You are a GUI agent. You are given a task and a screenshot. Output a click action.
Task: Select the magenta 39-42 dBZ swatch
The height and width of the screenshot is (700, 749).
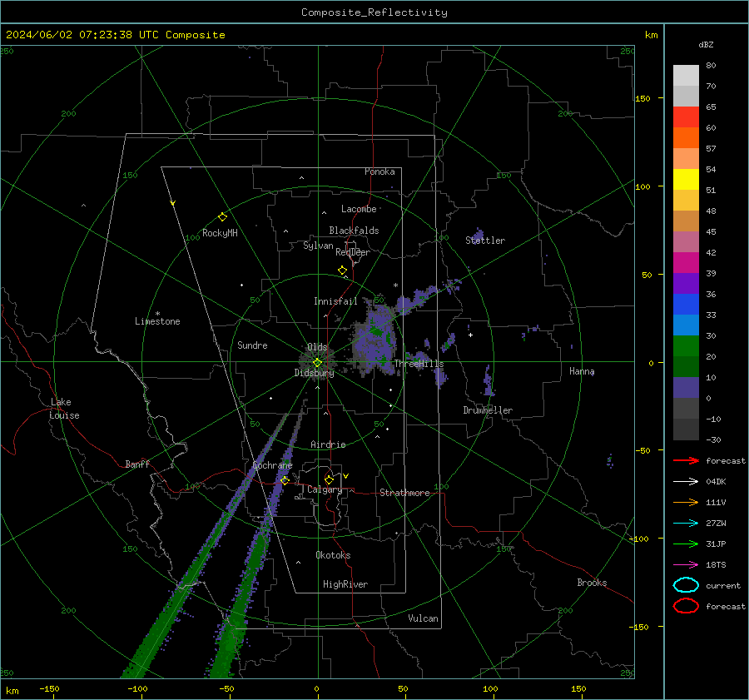coord(686,262)
